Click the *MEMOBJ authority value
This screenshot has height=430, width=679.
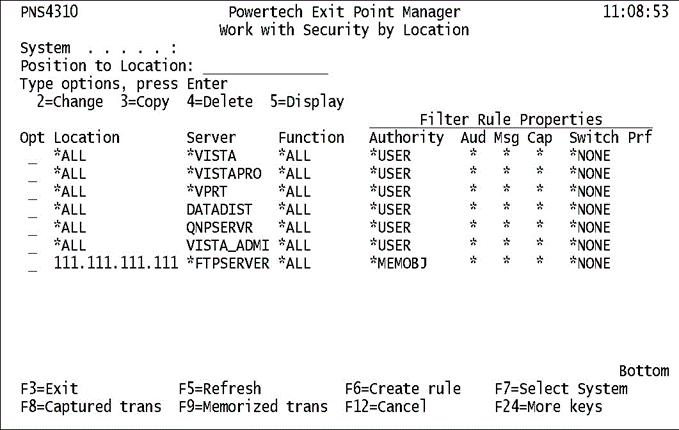[402, 263]
